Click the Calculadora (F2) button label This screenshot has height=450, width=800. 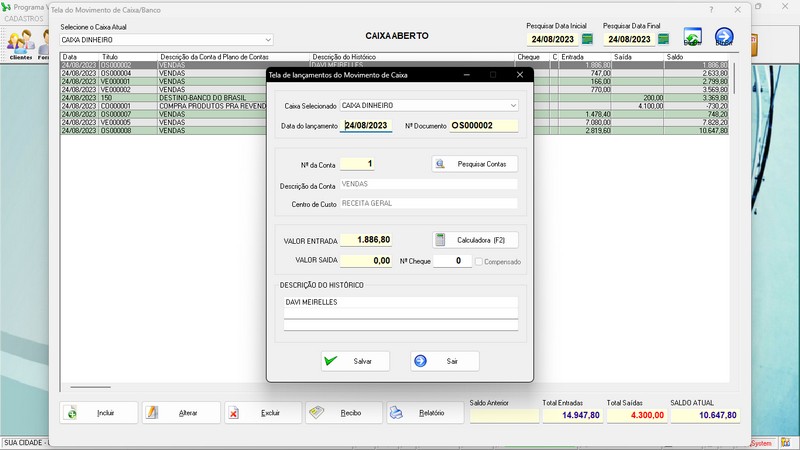point(481,240)
